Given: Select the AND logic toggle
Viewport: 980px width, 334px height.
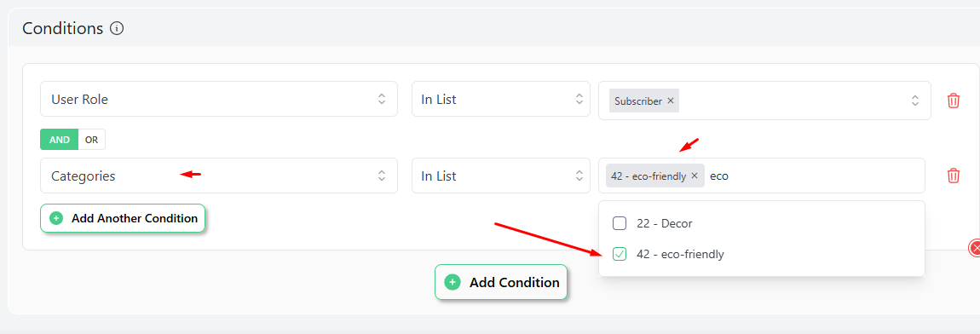Looking at the screenshot, I should (x=60, y=140).
